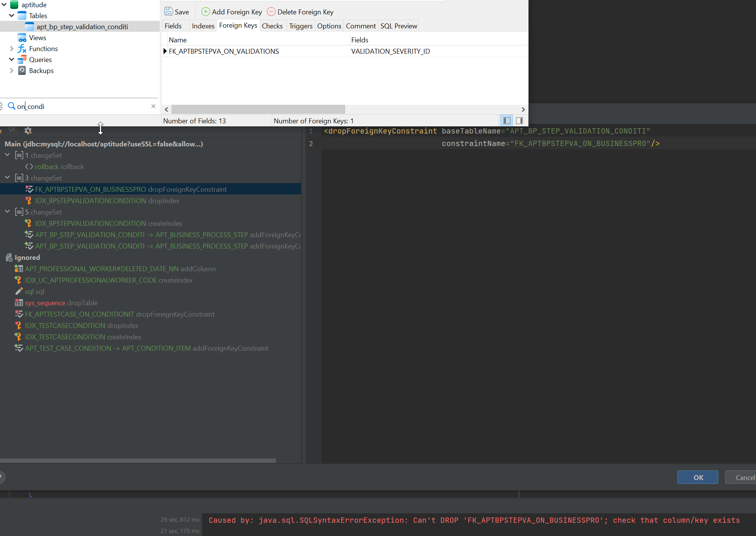Click the 1 changeSet list icon
The height and width of the screenshot is (536, 756).
(19, 155)
